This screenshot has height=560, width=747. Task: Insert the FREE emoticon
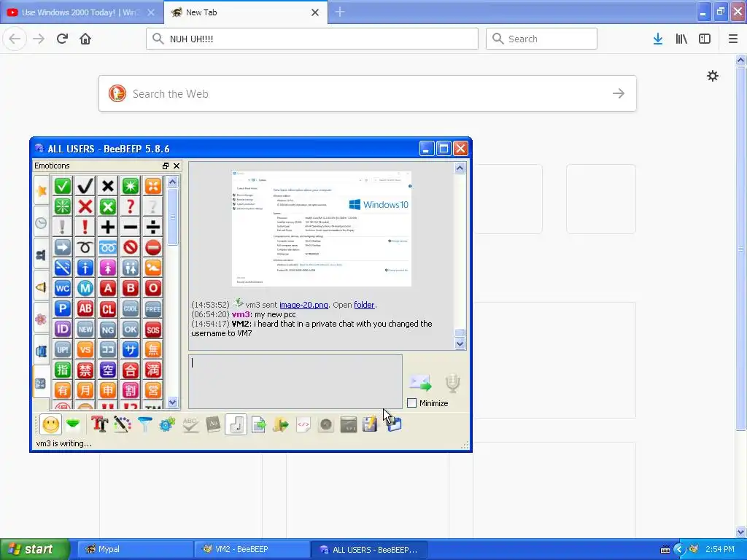[153, 308]
